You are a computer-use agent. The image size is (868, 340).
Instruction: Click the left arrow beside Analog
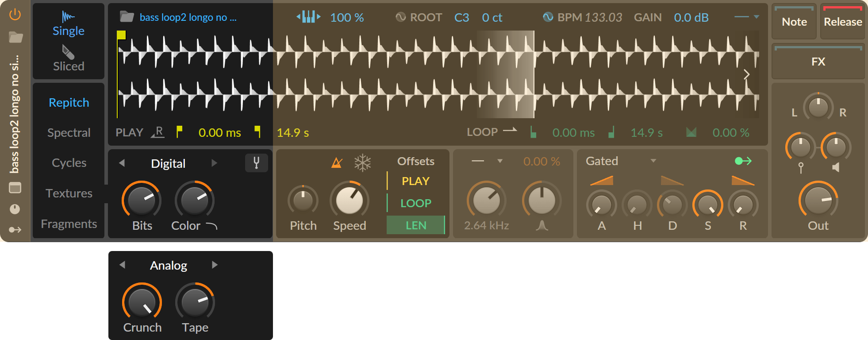[x=123, y=265]
